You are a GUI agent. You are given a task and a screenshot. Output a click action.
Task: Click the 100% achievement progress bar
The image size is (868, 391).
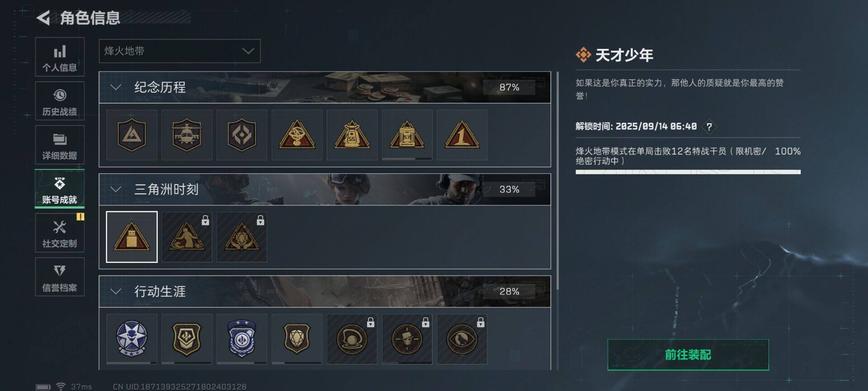(x=688, y=172)
